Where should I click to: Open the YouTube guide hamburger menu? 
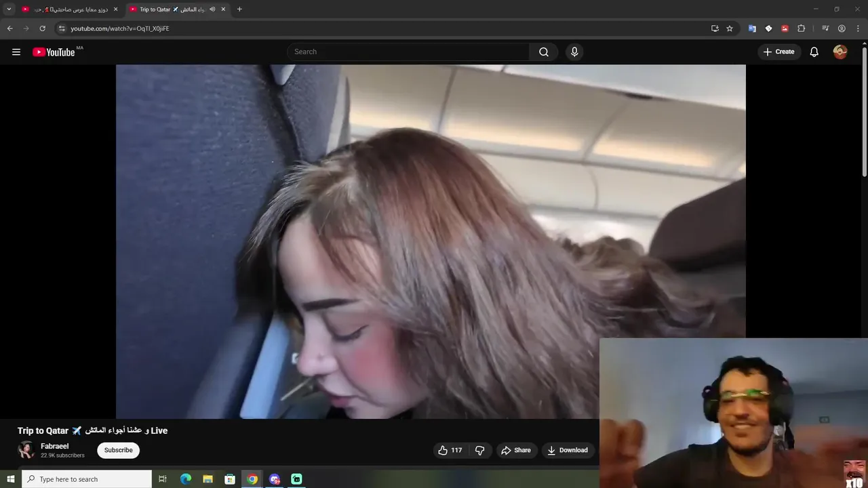tap(16, 52)
